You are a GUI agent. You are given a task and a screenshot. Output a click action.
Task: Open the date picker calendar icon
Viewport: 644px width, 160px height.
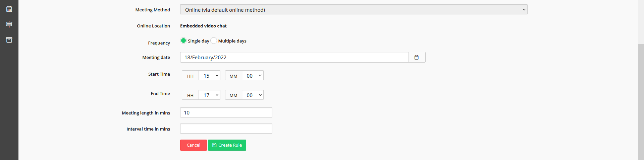coord(417,57)
